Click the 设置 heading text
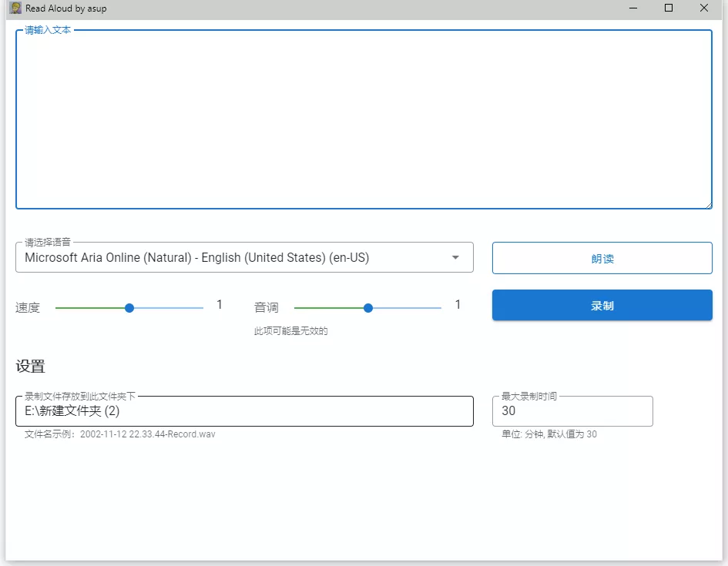The image size is (728, 566). point(30,367)
